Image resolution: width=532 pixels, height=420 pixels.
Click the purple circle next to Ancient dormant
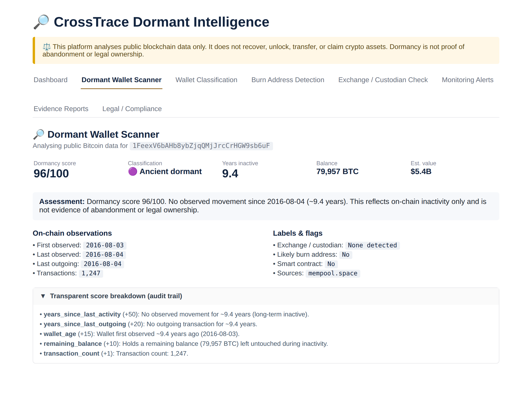coord(133,171)
